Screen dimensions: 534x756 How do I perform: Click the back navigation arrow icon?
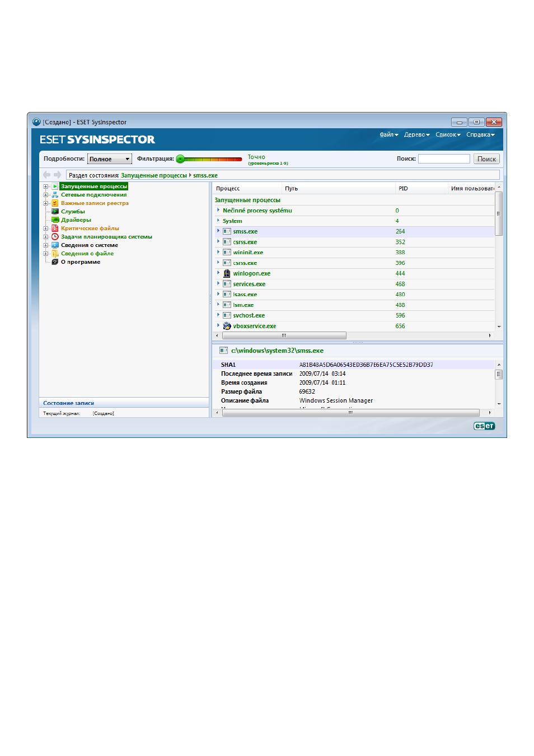(46, 175)
